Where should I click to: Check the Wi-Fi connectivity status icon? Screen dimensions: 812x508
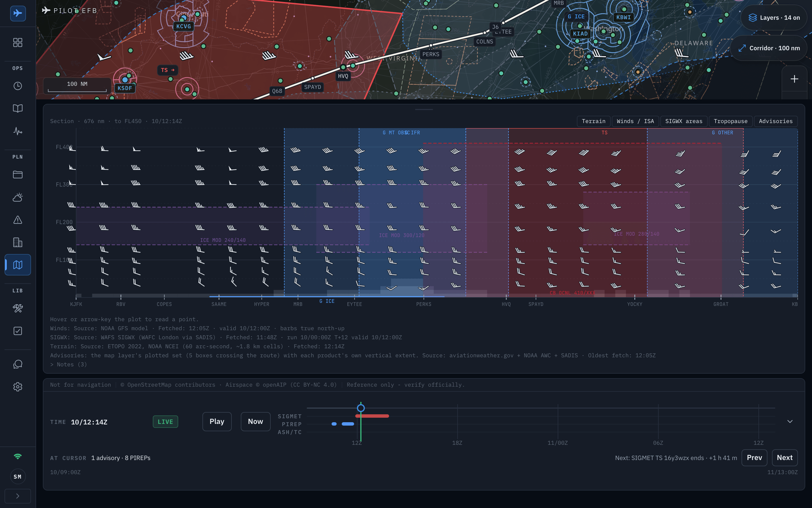18,456
